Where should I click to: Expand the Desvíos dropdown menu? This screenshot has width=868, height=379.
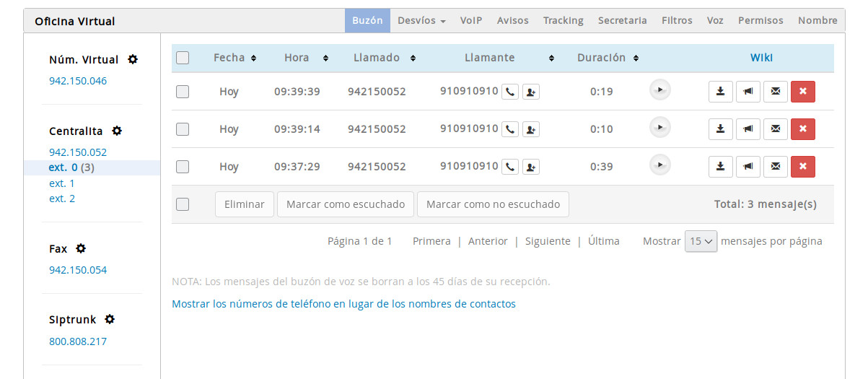point(421,21)
